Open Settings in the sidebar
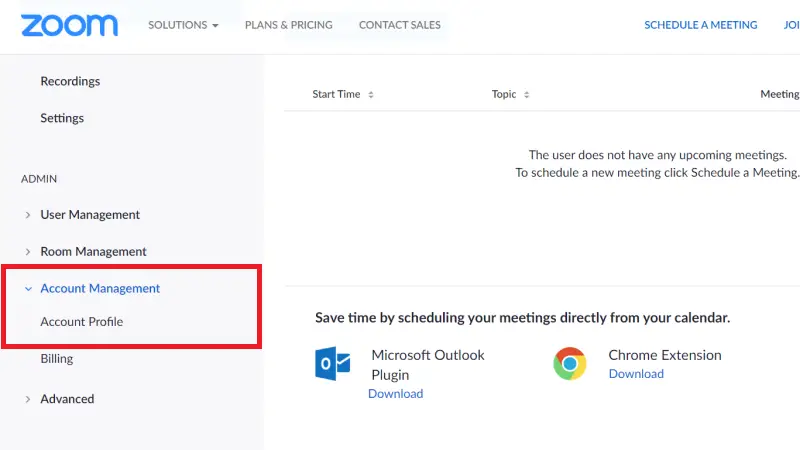The height and width of the screenshot is (450, 800). coord(62,118)
